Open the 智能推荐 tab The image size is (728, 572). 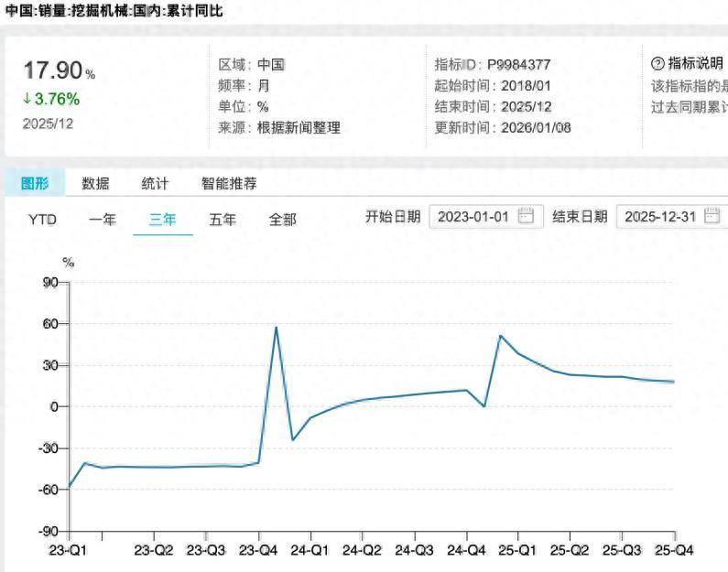pos(229,183)
